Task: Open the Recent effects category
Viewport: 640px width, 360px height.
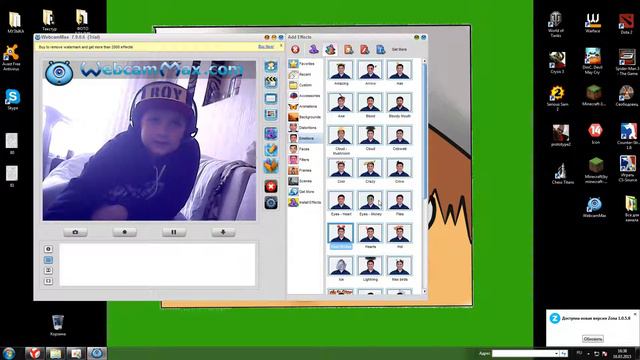Action: pos(305,74)
